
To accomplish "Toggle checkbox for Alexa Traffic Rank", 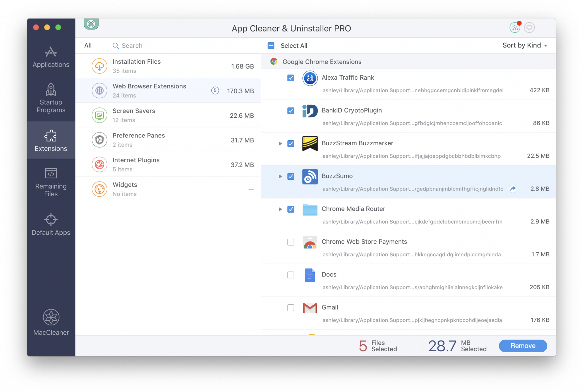I will pyautogui.click(x=290, y=77).
